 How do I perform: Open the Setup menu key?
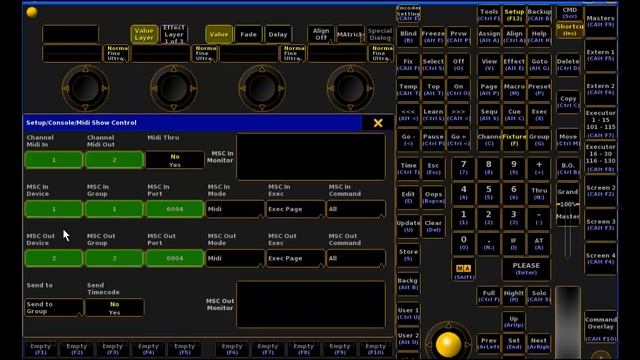(514, 15)
